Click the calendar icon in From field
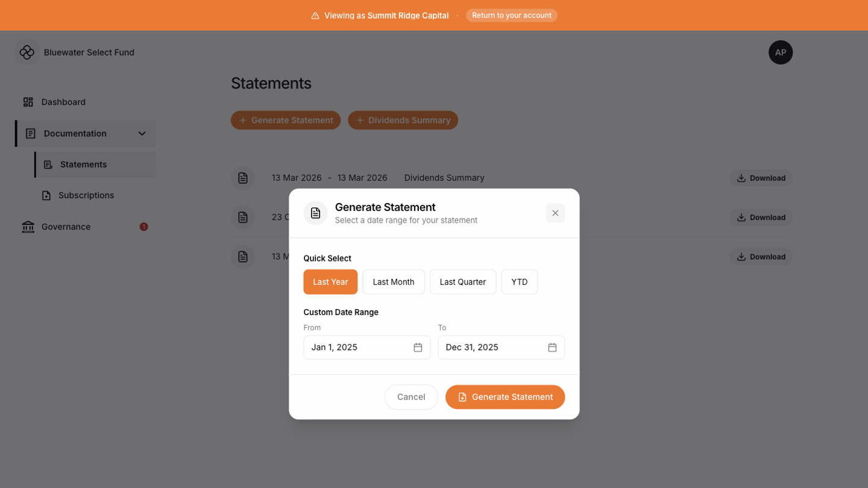This screenshot has width=868, height=488. (x=418, y=348)
